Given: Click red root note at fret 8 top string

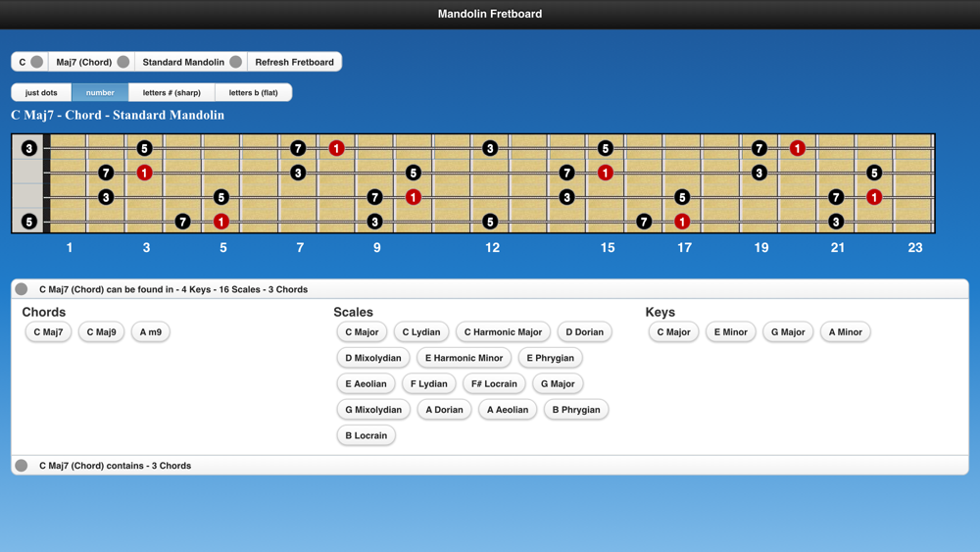Looking at the screenshot, I should click(336, 148).
